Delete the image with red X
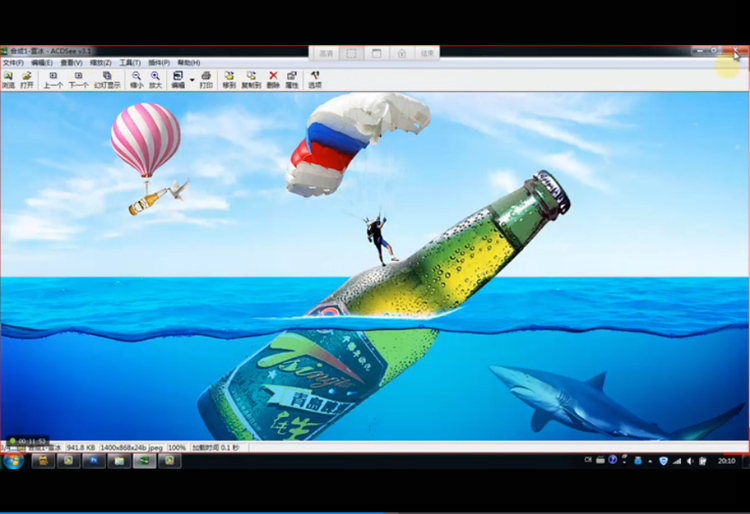The width and height of the screenshot is (750, 514). [x=273, y=80]
